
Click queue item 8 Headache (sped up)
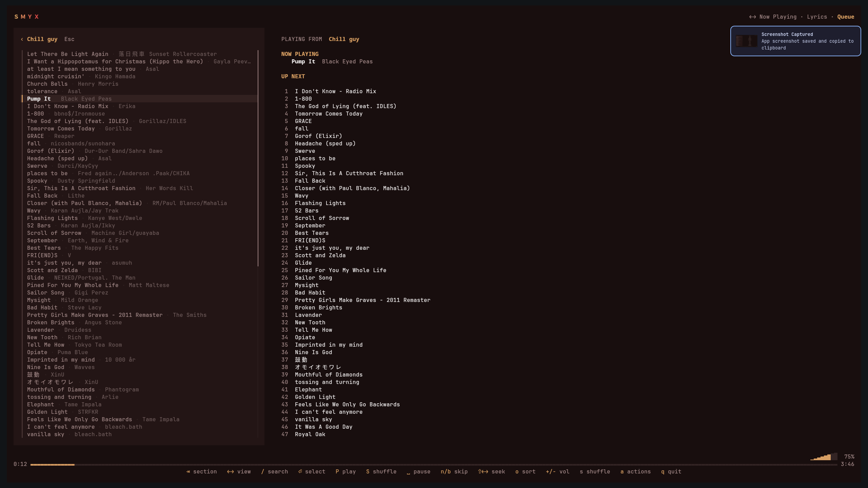tap(325, 144)
